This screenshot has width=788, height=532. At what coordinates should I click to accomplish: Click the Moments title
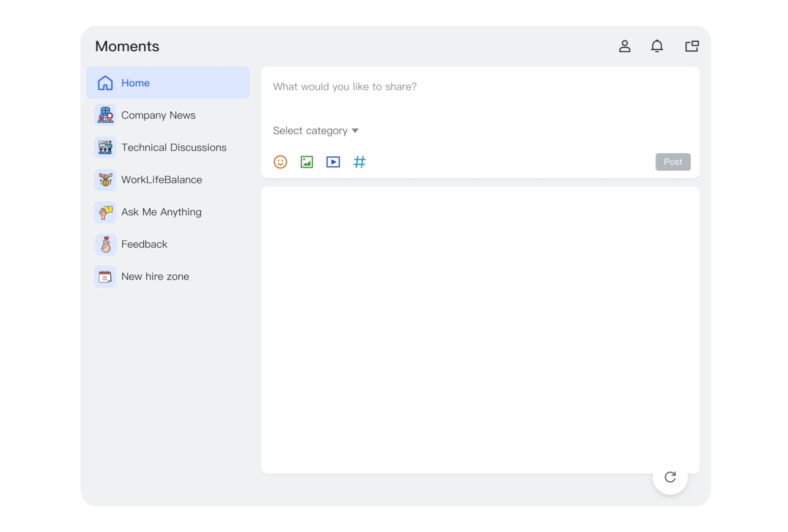coord(128,46)
